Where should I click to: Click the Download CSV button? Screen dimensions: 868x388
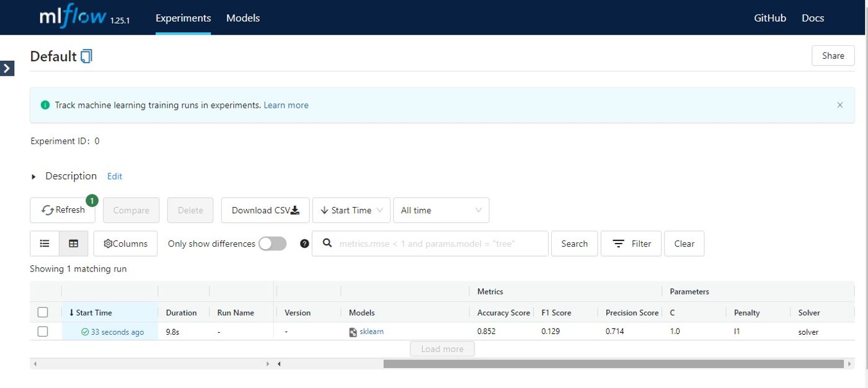265,210
